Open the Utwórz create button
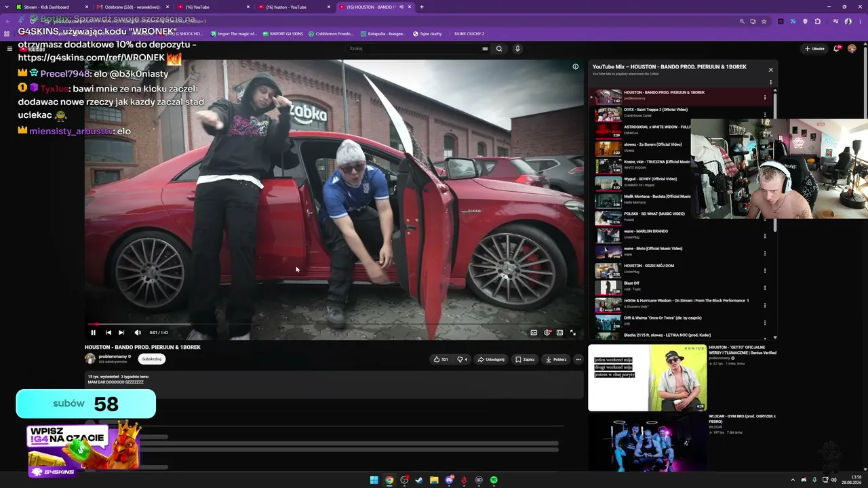This screenshot has height=488, width=868. (814, 49)
